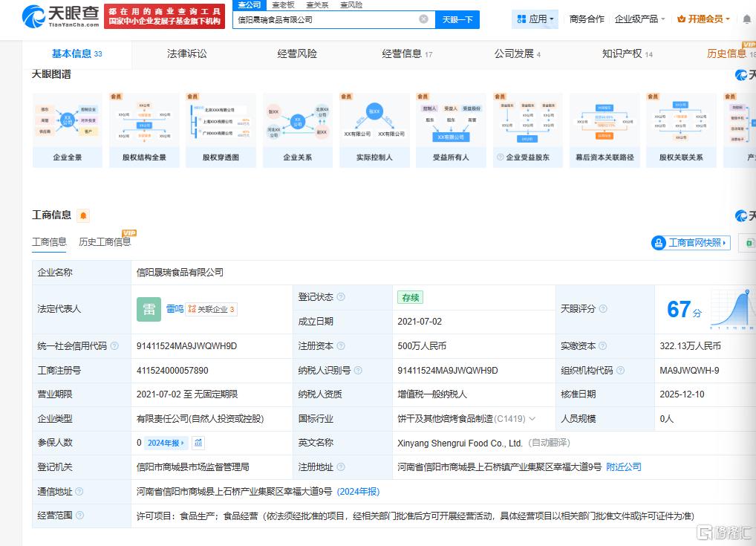Viewport: 756px width, 546px height.
Task: Switch to the 基本信息 tab
Action: coord(77,53)
